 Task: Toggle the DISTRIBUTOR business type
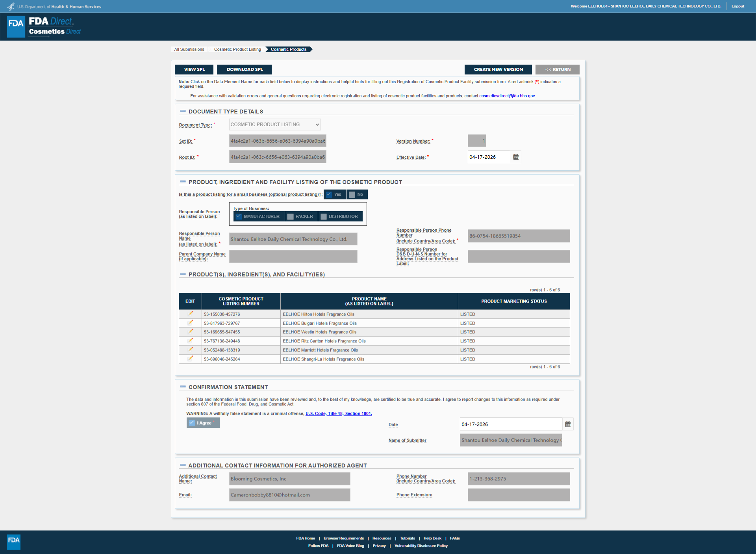(340, 216)
